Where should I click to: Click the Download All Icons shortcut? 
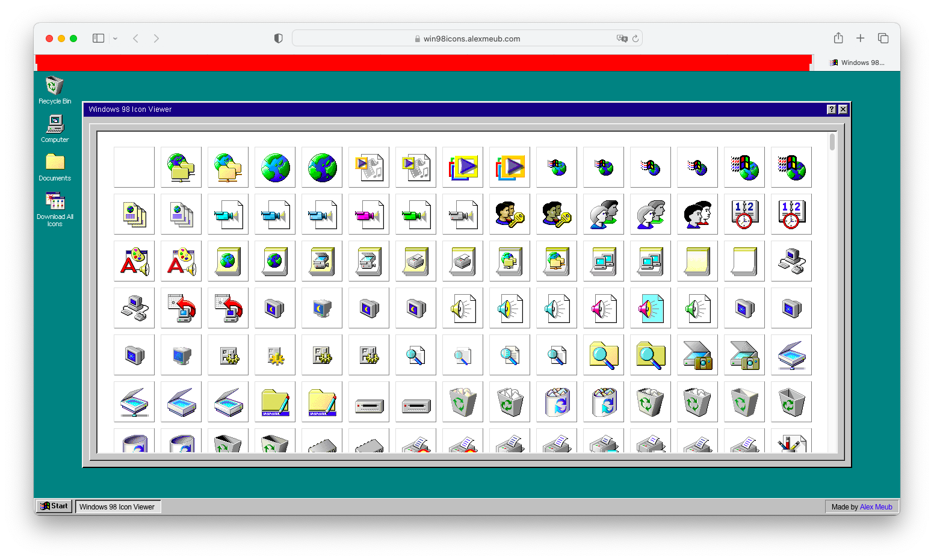pos(55,209)
